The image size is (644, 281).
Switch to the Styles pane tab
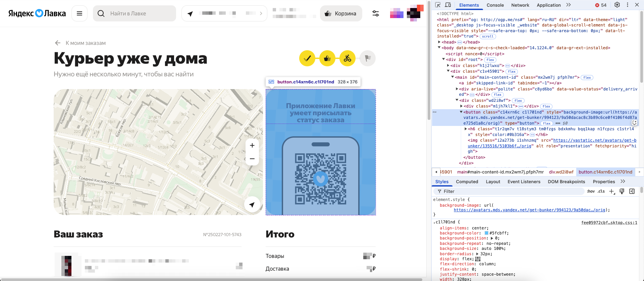pos(442,182)
